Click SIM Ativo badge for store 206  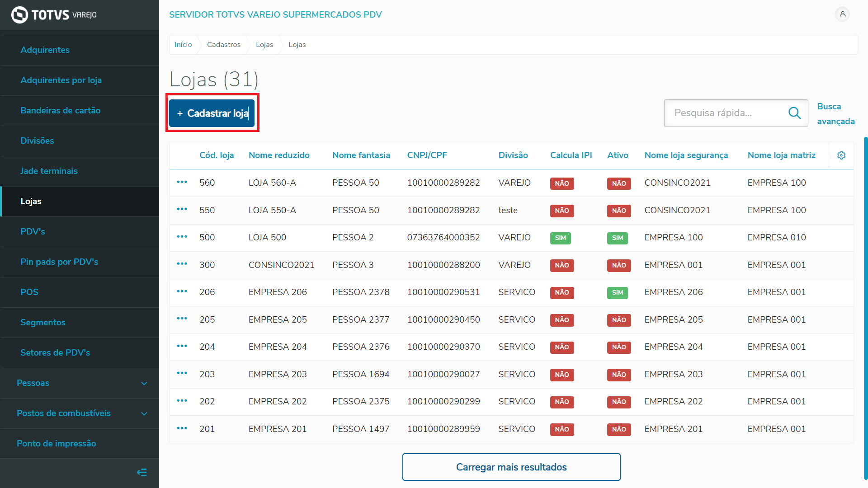617,292
